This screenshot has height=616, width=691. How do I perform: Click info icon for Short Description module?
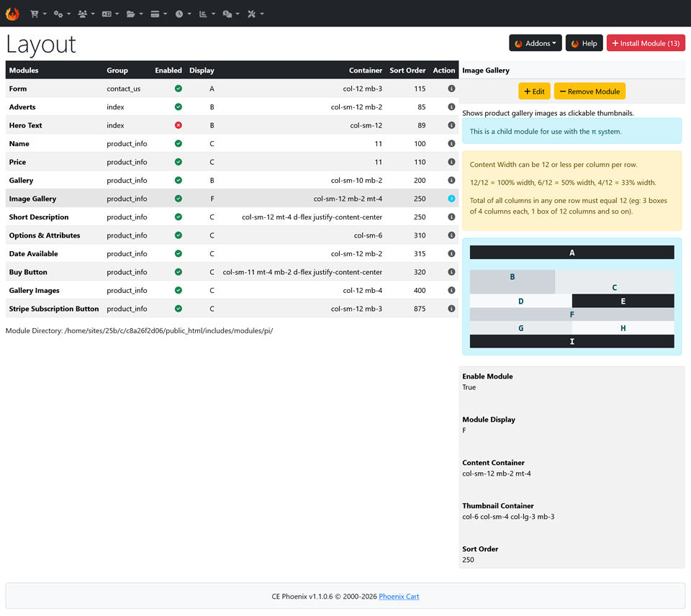point(451,217)
